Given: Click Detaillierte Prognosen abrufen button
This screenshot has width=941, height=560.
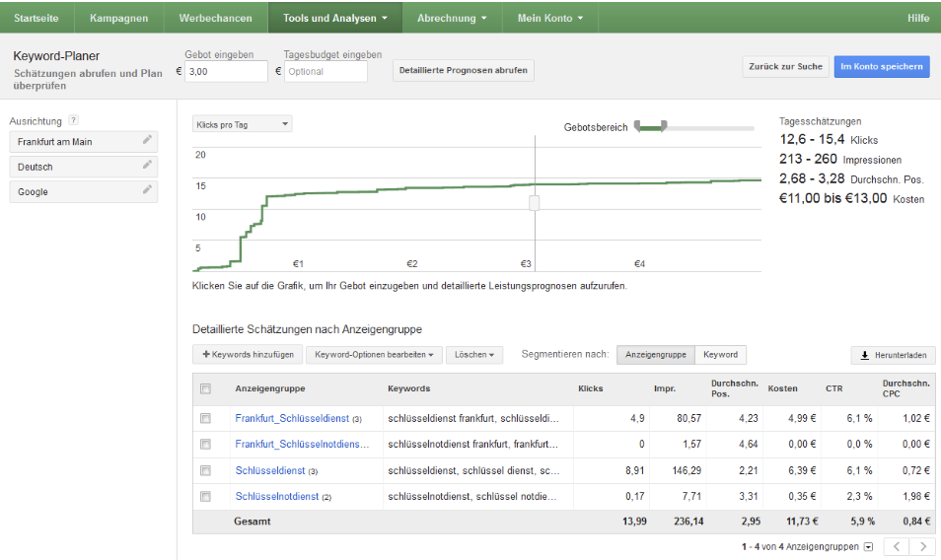Looking at the screenshot, I should (x=464, y=70).
